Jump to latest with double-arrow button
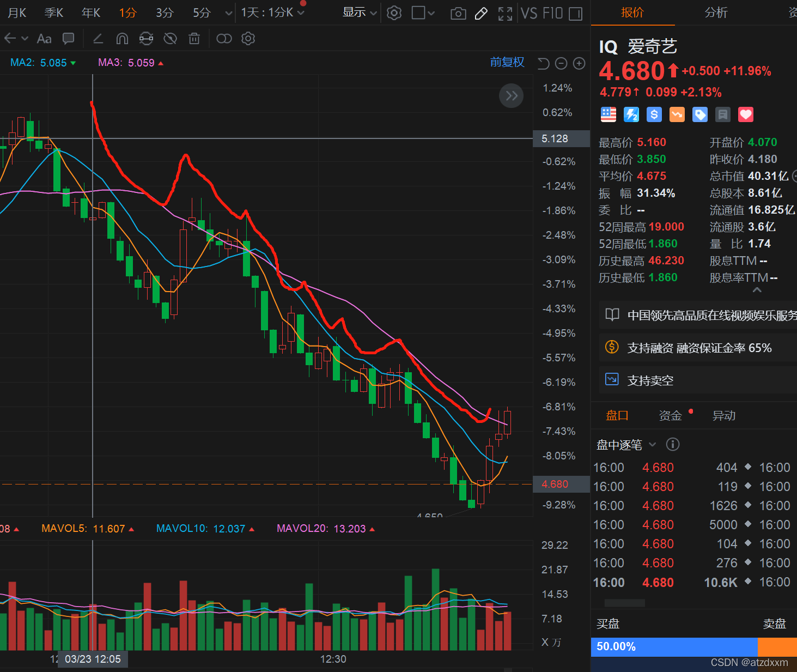Image resolution: width=797 pixels, height=672 pixels. 511,96
